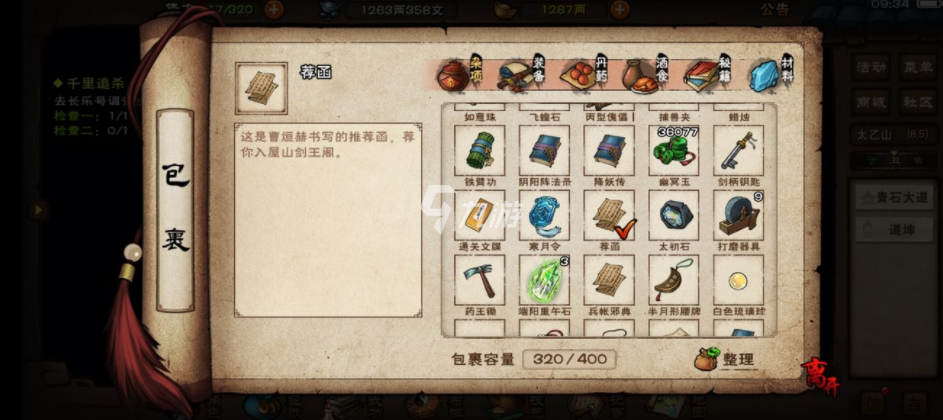Expand the left side panel arrow
The image size is (943, 420).
point(39,209)
